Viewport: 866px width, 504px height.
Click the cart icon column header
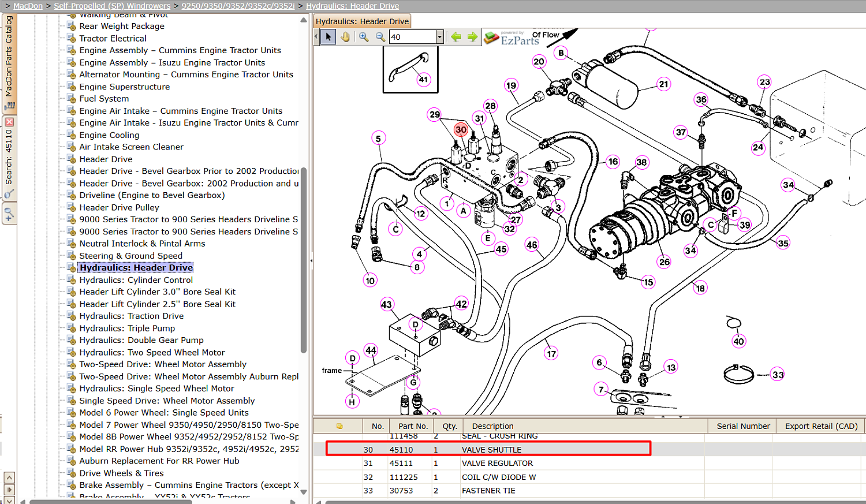pyautogui.click(x=339, y=426)
